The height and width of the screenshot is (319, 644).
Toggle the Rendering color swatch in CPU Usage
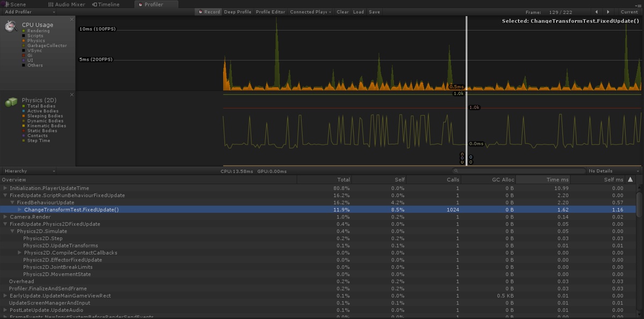coord(24,31)
